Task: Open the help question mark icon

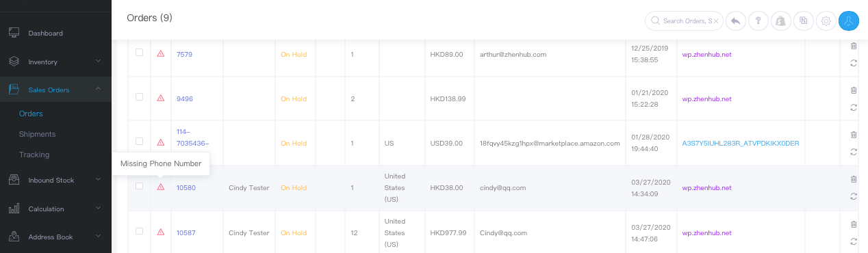Action: (x=758, y=21)
